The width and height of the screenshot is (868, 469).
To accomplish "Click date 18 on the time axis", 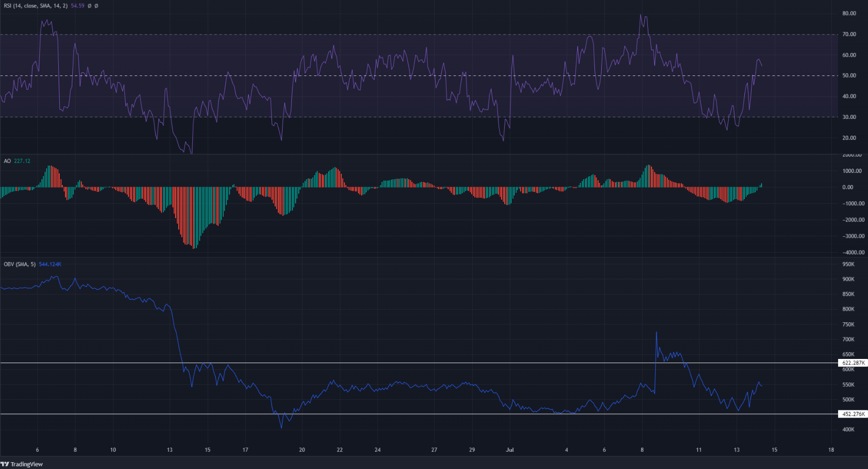I will point(831,450).
